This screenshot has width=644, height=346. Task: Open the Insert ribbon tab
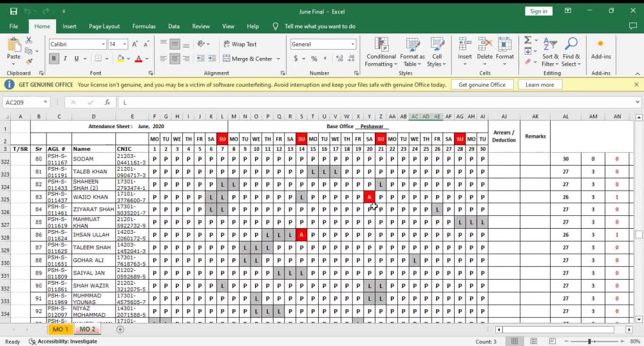pyautogui.click(x=70, y=26)
